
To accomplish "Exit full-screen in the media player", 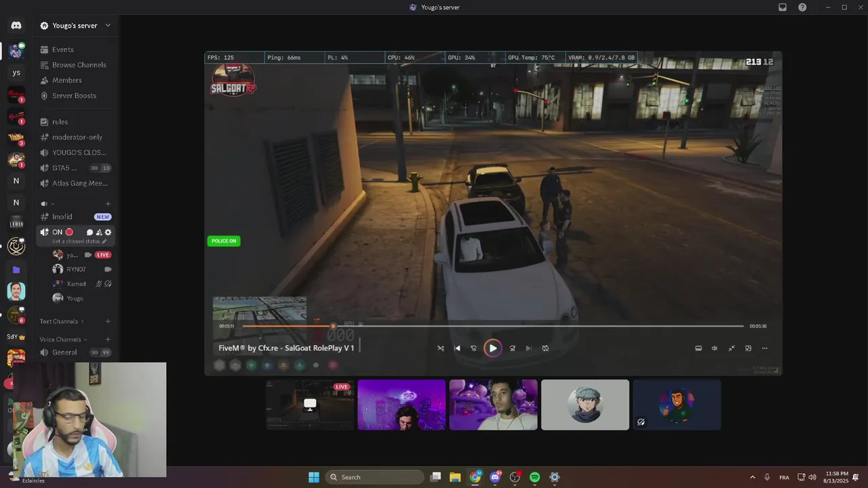I will click(x=732, y=348).
